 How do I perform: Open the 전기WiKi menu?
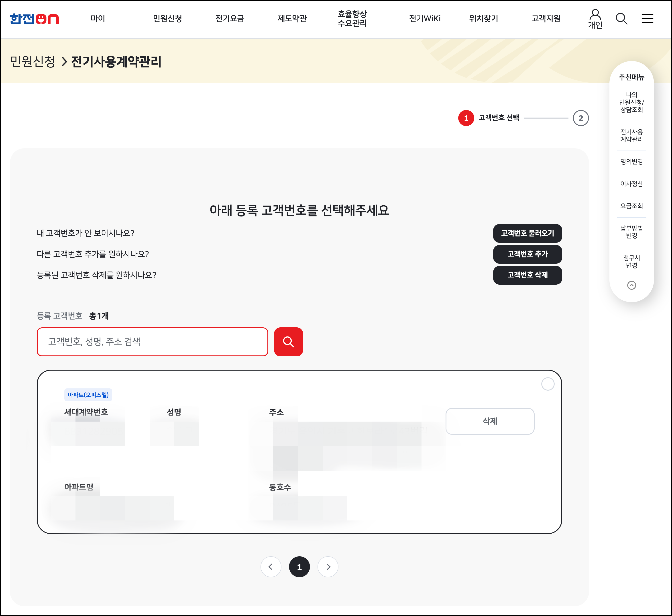click(x=425, y=19)
